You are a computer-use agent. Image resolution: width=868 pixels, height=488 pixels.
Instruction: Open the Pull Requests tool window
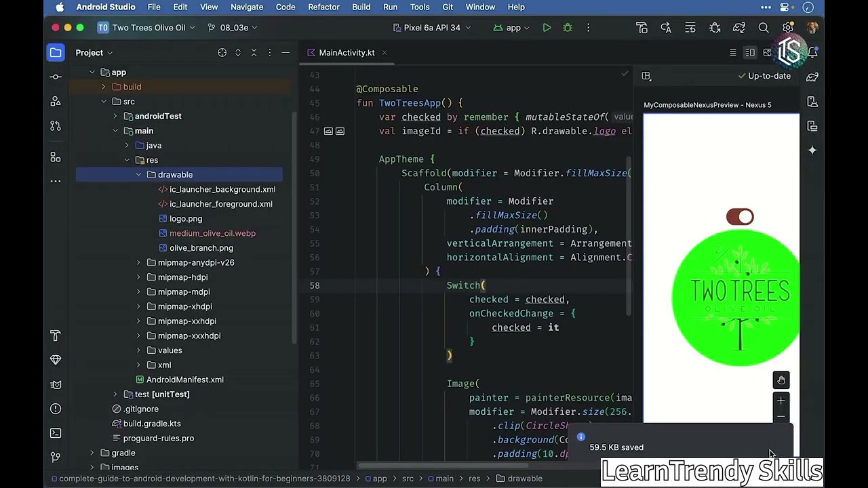[x=56, y=126]
